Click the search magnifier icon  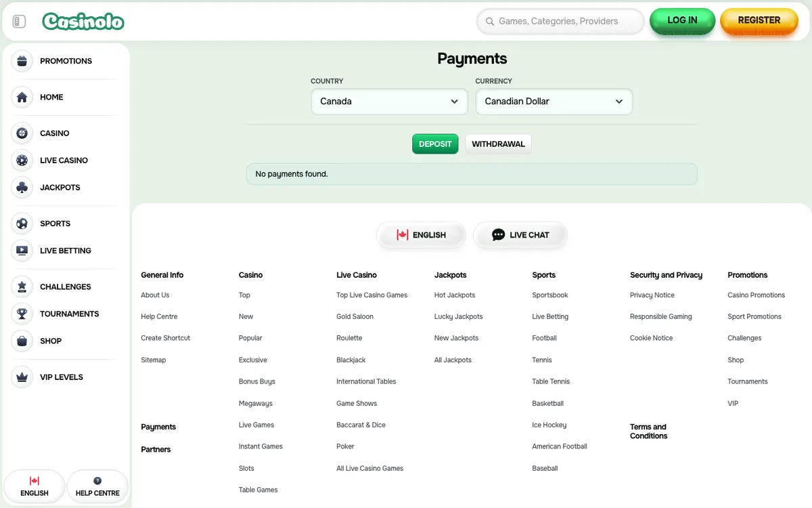click(489, 22)
